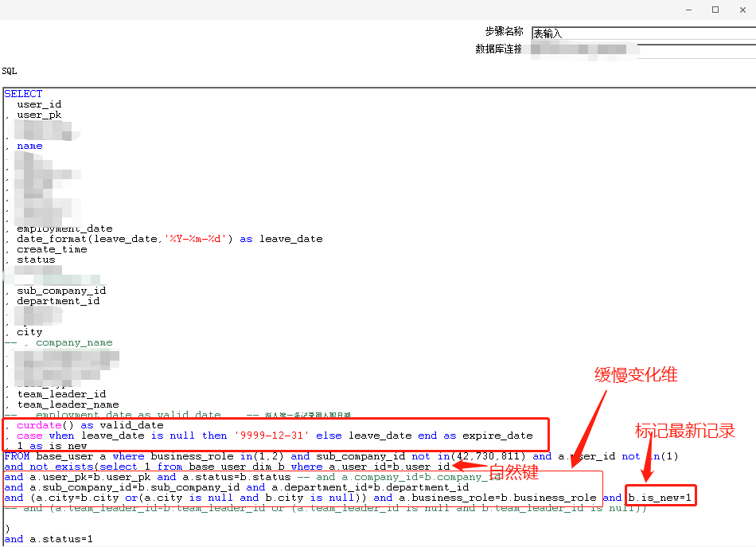Click the SQL label above the editor

pos(10,71)
